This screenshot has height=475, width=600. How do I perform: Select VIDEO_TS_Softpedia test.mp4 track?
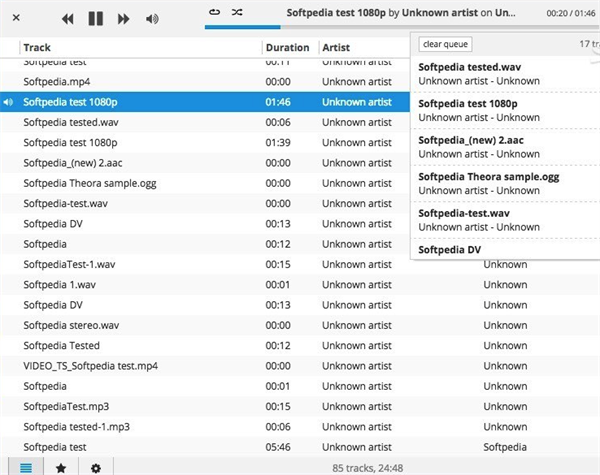click(x=300, y=366)
